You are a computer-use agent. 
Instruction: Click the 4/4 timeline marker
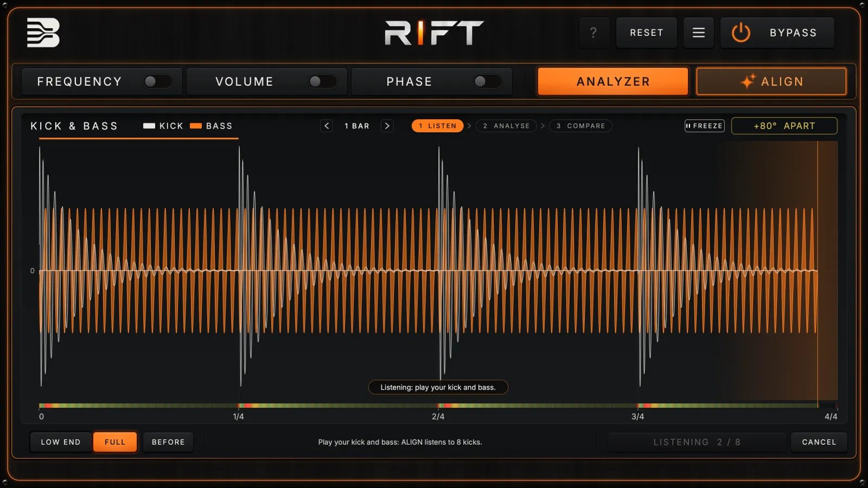[831, 416]
